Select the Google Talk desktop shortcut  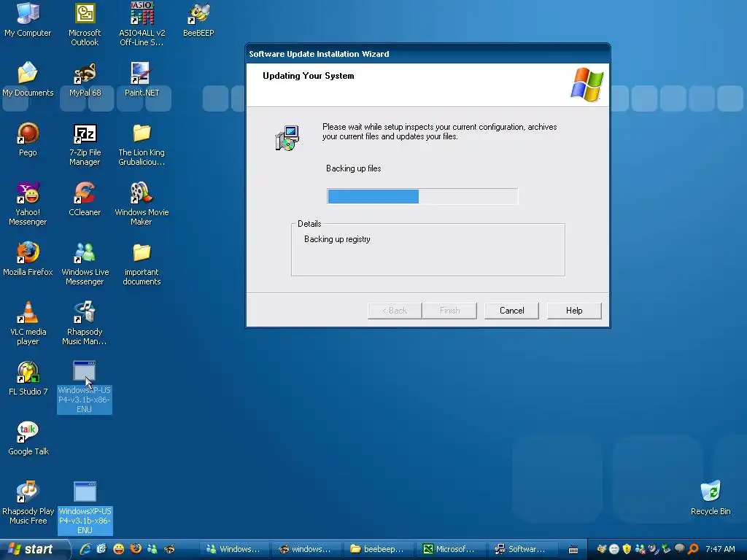point(28,438)
